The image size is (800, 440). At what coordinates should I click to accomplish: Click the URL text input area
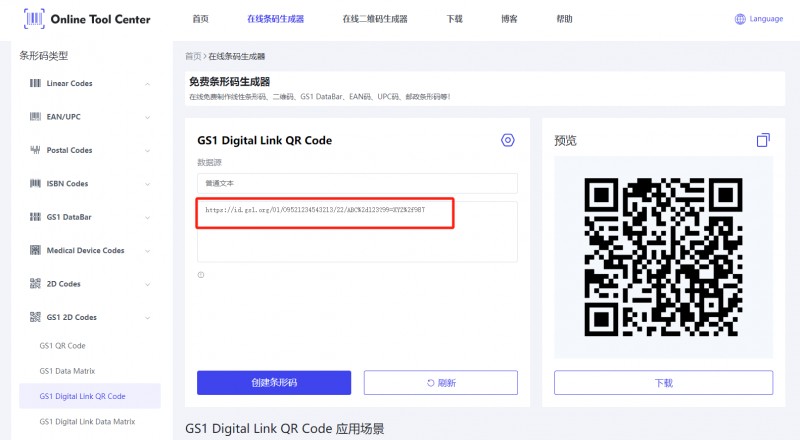click(357, 232)
